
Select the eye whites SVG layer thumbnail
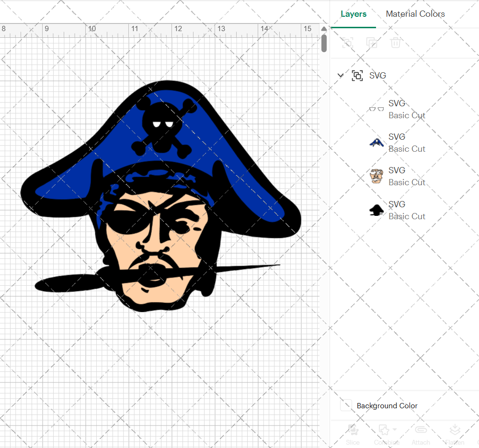click(x=376, y=109)
